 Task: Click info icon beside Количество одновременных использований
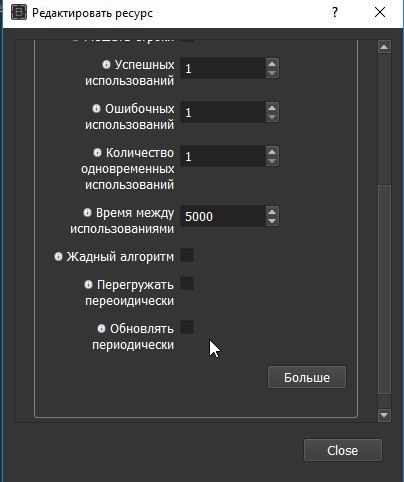pyautogui.click(x=97, y=152)
